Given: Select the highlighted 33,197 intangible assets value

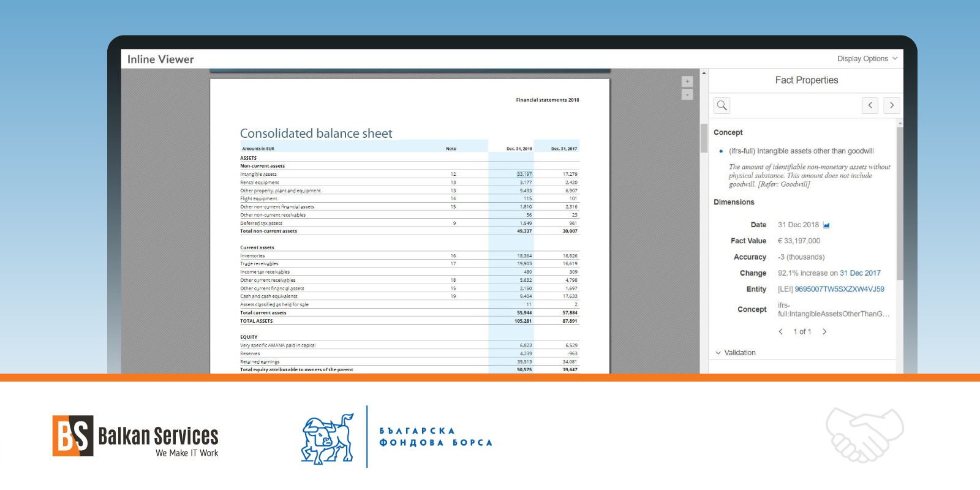Looking at the screenshot, I should click(x=524, y=174).
